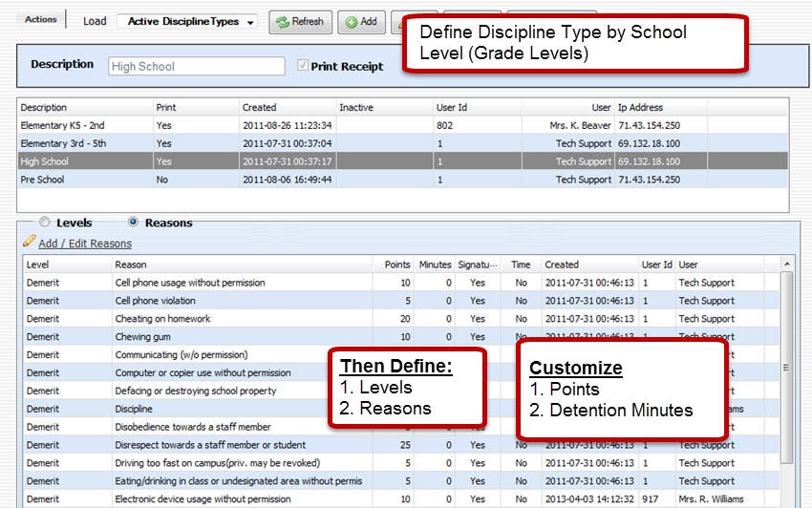Click the Description input field
The height and width of the screenshot is (508, 812).
(196, 66)
